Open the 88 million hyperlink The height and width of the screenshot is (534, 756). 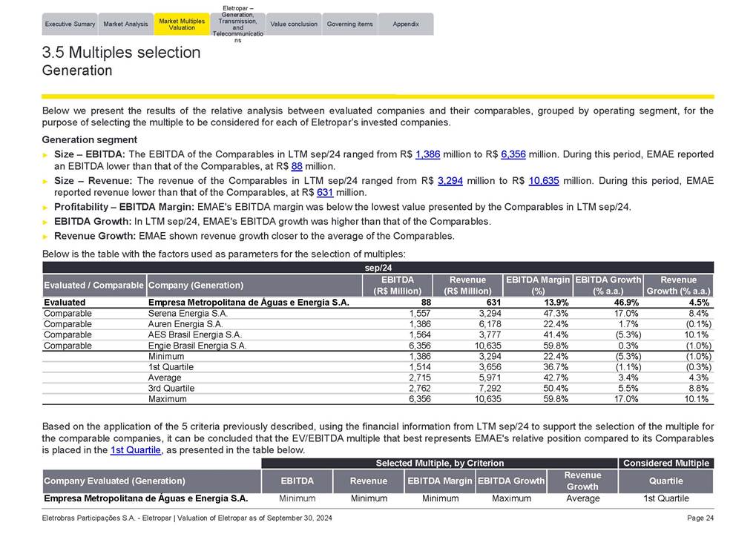[x=297, y=166]
